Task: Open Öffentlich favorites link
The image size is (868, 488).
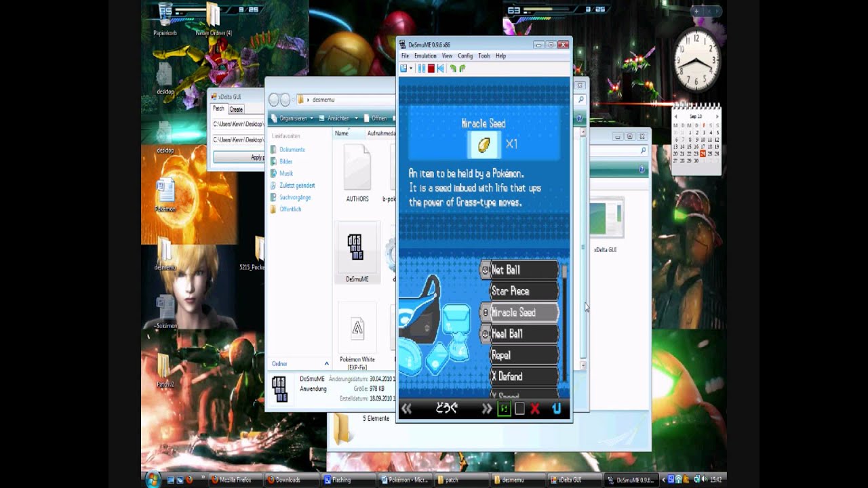Action: coord(285,209)
